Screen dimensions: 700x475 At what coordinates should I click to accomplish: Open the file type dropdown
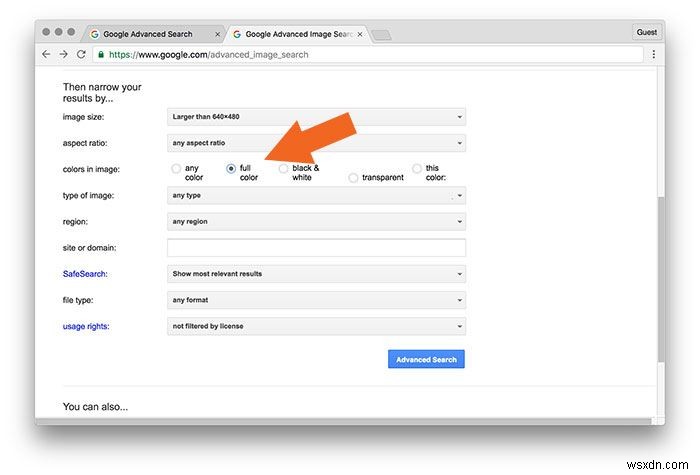point(316,299)
